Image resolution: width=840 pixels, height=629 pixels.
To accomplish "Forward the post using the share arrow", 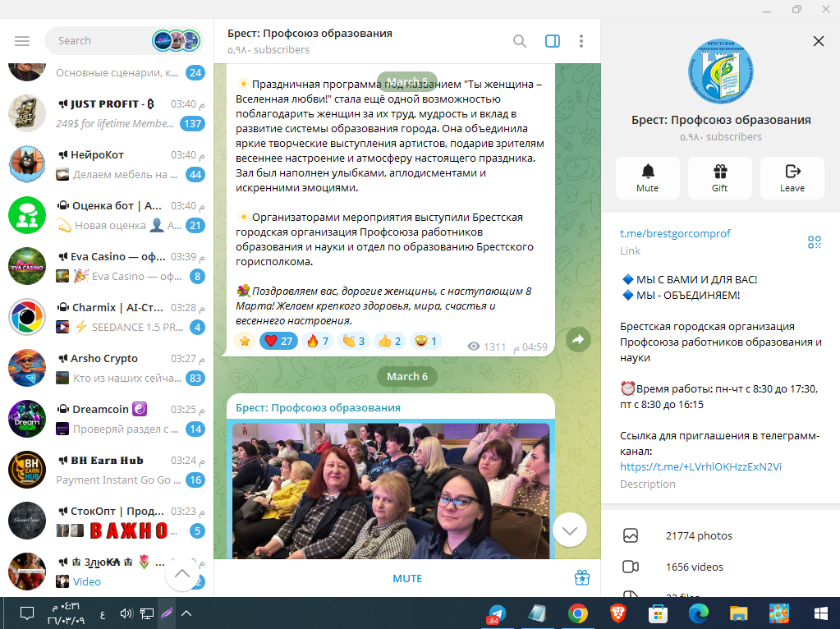I will click(579, 340).
